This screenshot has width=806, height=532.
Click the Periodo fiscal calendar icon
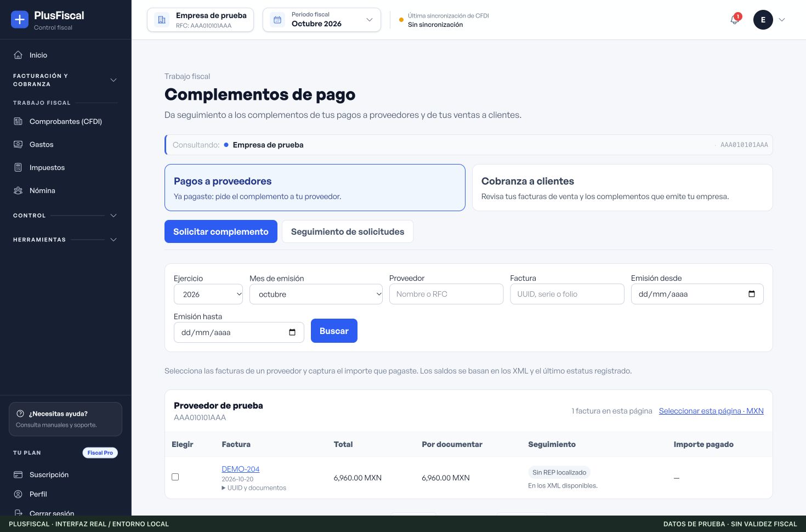pyautogui.click(x=277, y=20)
